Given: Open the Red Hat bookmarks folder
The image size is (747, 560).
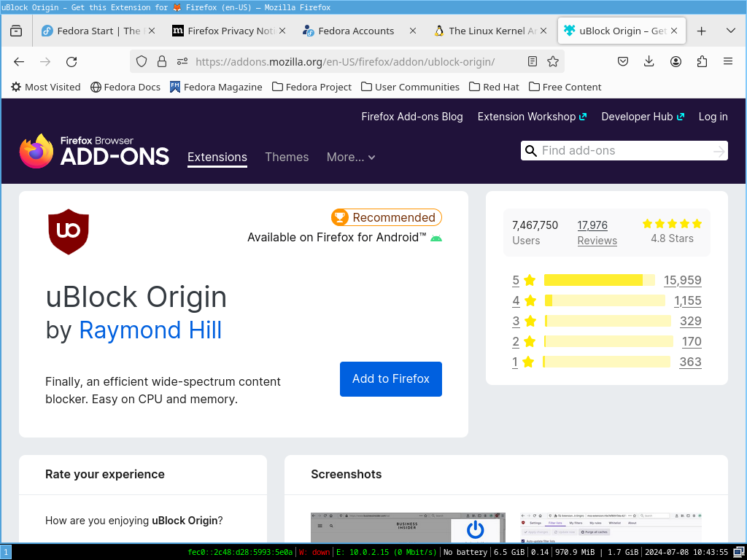Looking at the screenshot, I should coord(494,87).
